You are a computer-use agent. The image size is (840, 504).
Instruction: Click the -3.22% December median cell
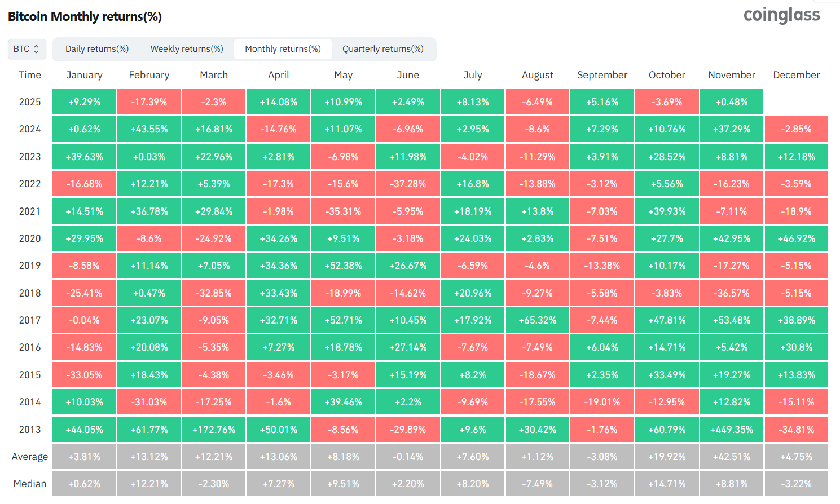pyautogui.click(x=797, y=484)
